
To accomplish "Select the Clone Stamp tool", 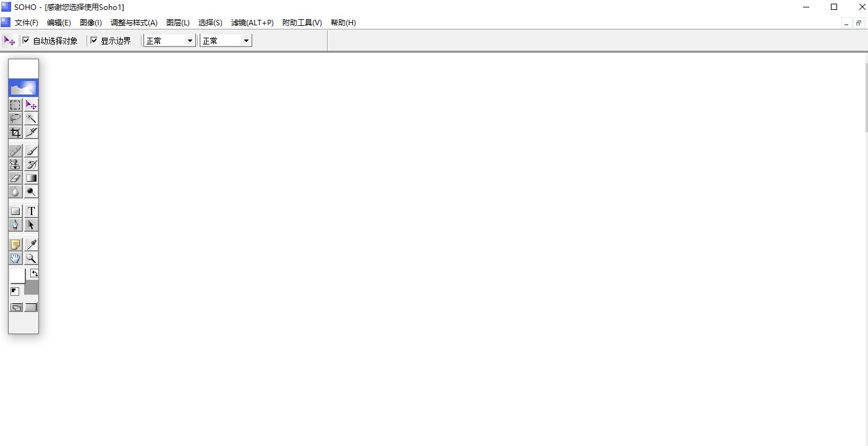I will (15, 164).
